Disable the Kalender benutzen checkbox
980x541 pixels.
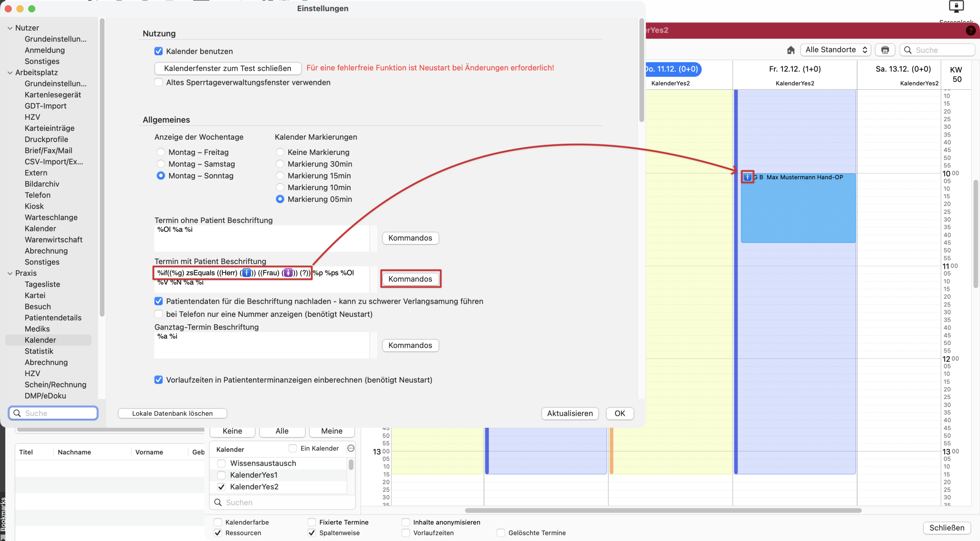pos(158,51)
